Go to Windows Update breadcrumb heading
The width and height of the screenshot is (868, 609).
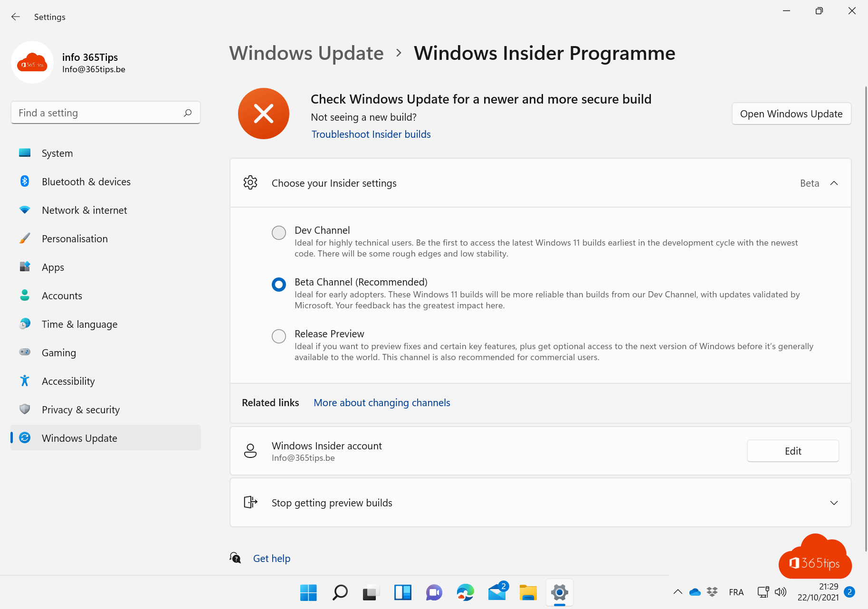point(306,53)
